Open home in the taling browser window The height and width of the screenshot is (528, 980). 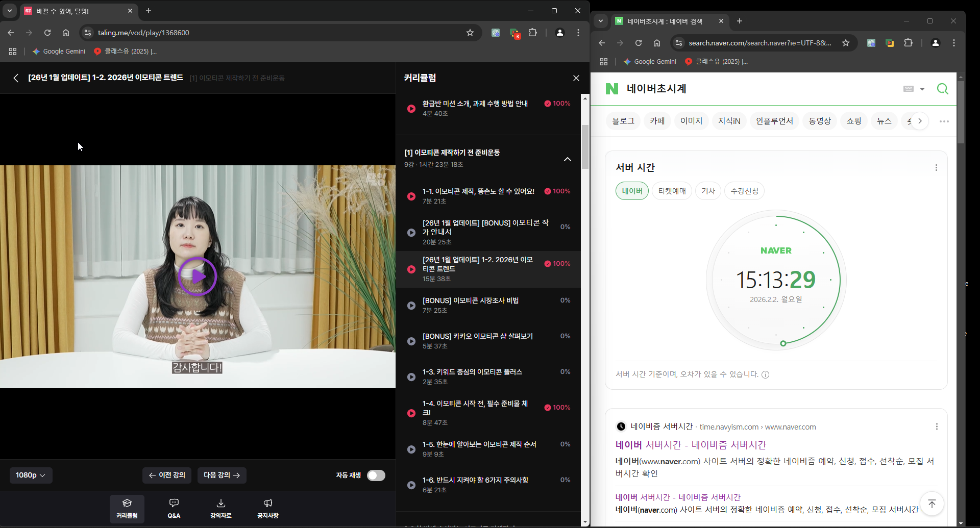coord(66,33)
